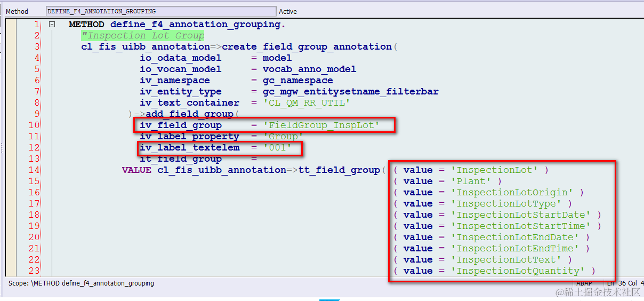Click the io_vocan_model parameter
This screenshot has width=644, height=301.
coord(181,69)
